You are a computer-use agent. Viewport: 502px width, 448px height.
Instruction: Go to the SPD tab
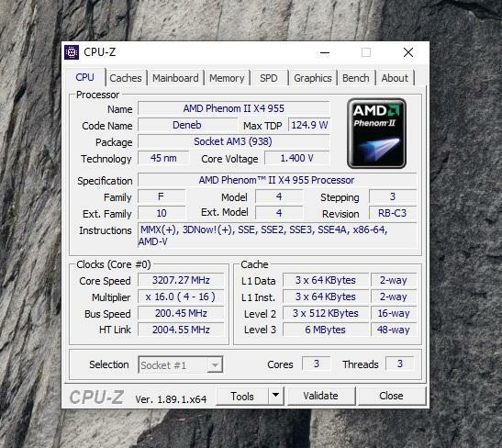[269, 78]
